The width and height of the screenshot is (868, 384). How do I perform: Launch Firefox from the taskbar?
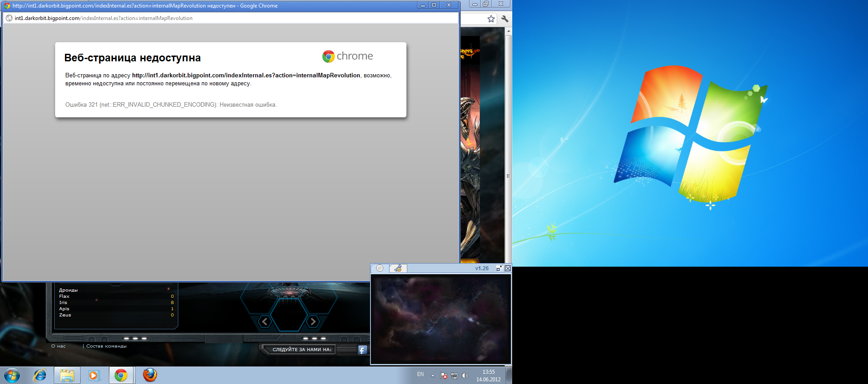[x=150, y=375]
